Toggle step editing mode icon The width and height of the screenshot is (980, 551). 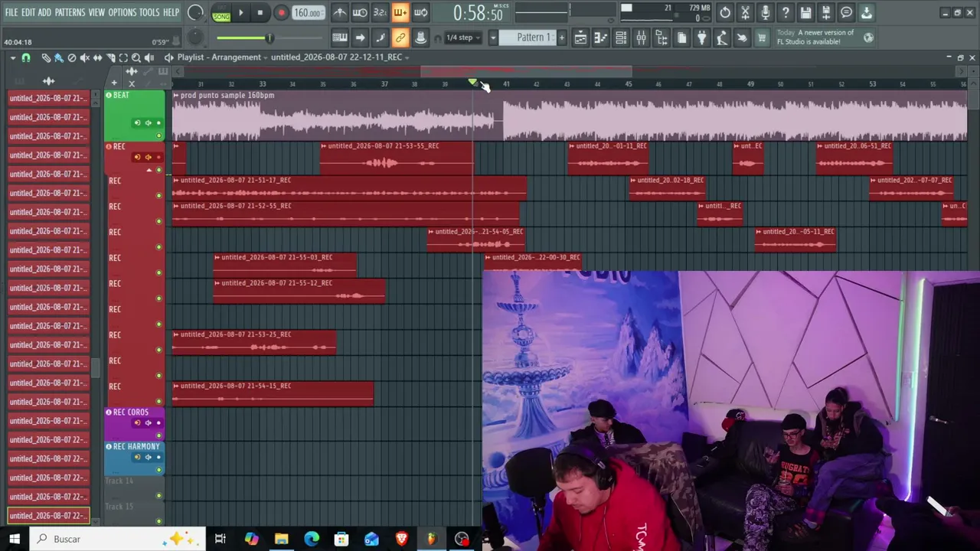point(380,37)
